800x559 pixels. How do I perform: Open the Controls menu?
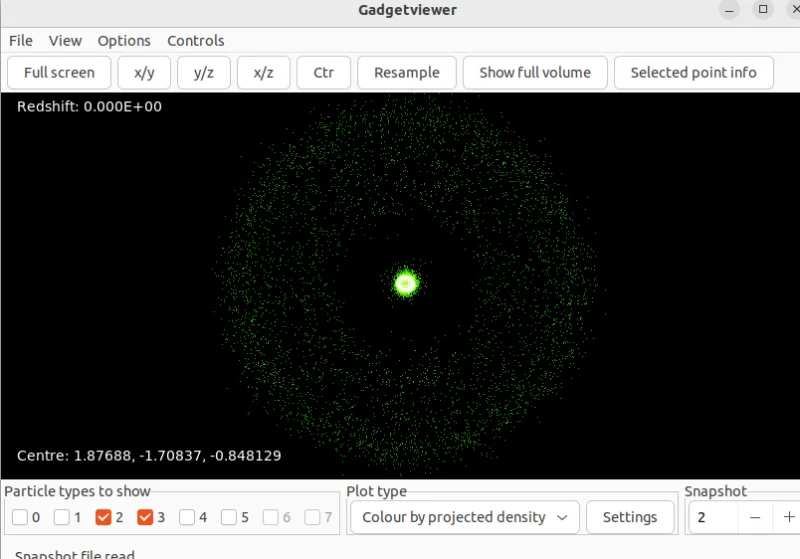(x=195, y=41)
